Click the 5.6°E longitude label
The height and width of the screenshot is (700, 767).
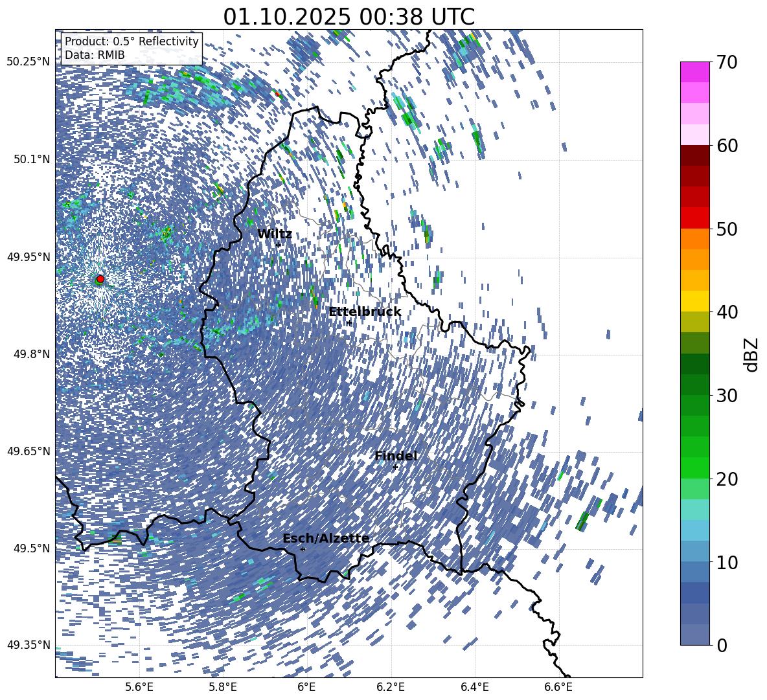click(x=139, y=687)
